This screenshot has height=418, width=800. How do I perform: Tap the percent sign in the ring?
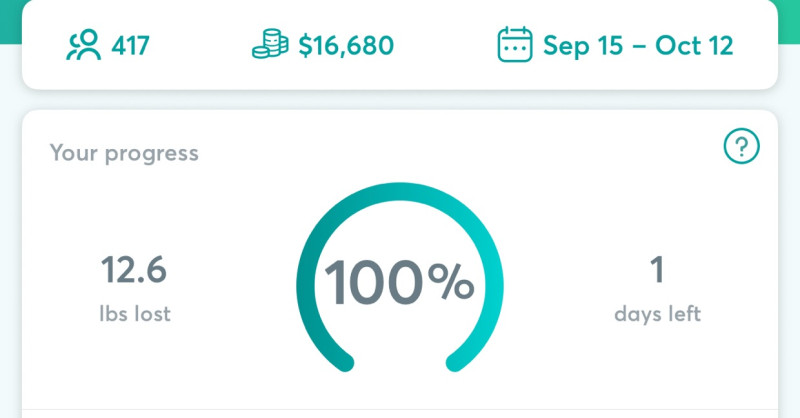point(451,283)
